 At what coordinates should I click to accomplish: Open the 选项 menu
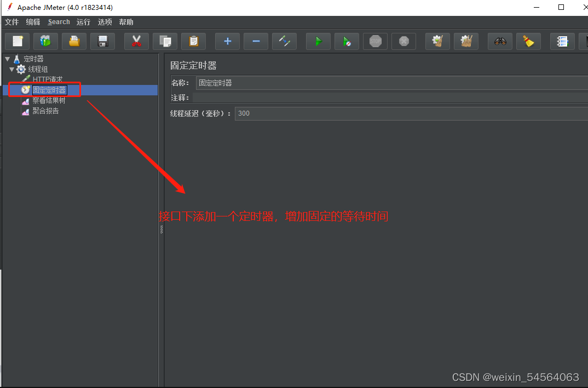(x=105, y=22)
